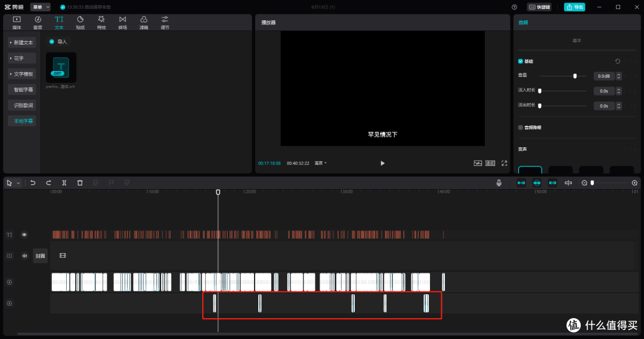
Task: Open the help question-mark icon
Action: [x=514, y=7]
